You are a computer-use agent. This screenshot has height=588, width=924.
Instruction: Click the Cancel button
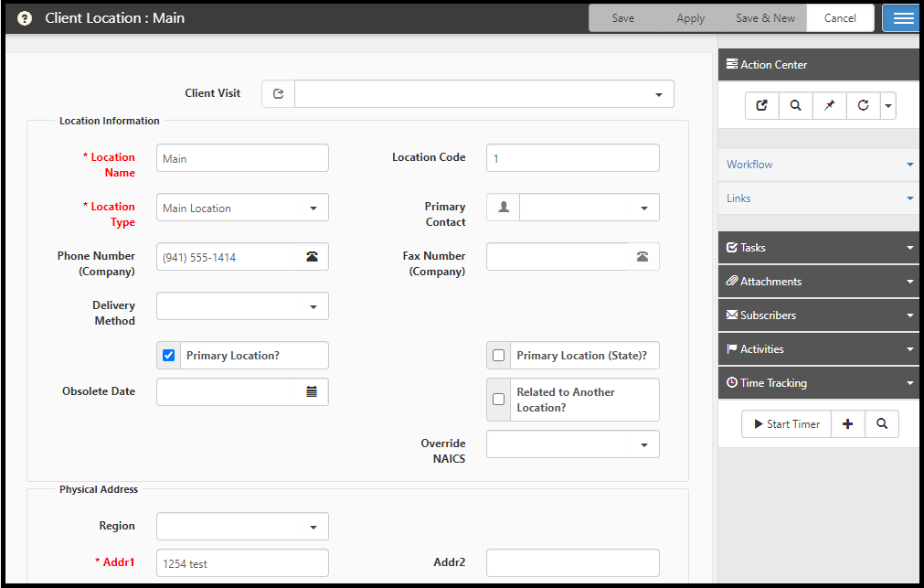click(x=840, y=18)
